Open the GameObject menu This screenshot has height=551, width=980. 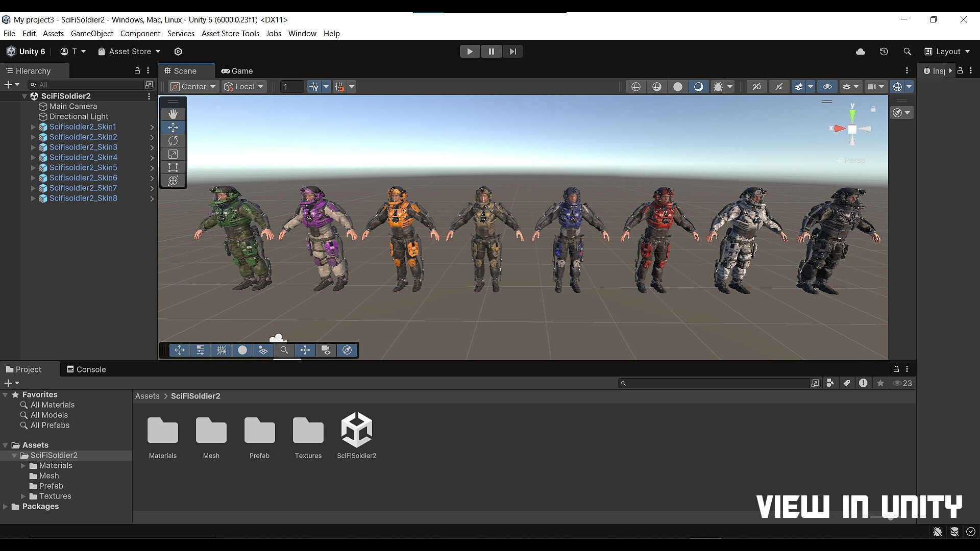click(92, 34)
